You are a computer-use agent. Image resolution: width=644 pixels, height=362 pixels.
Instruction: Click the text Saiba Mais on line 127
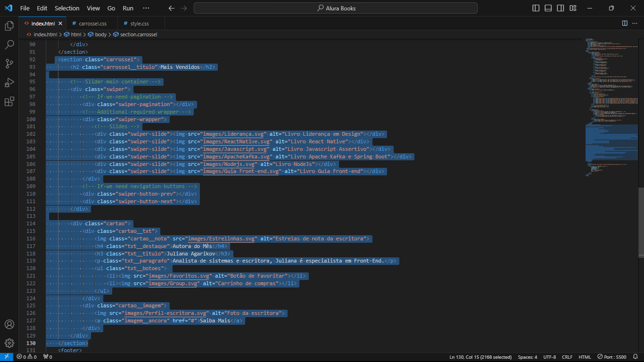(215, 321)
